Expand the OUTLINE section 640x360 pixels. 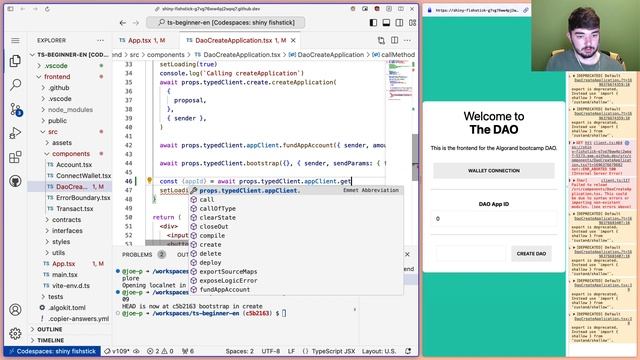[x=50, y=329]
